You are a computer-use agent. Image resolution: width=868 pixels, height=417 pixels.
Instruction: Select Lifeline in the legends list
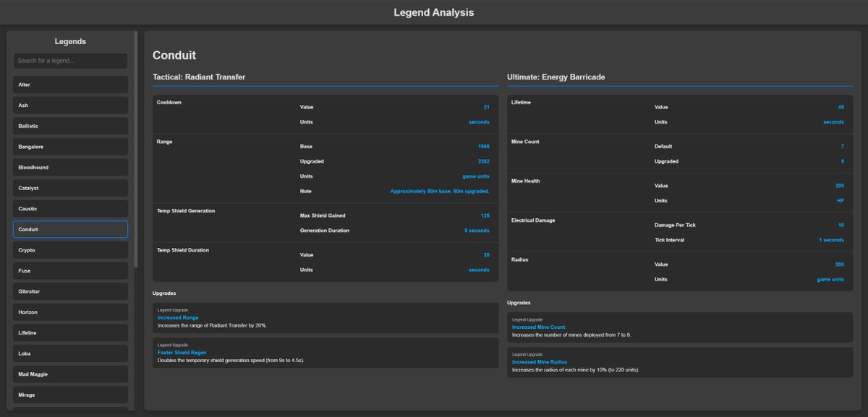70,332
